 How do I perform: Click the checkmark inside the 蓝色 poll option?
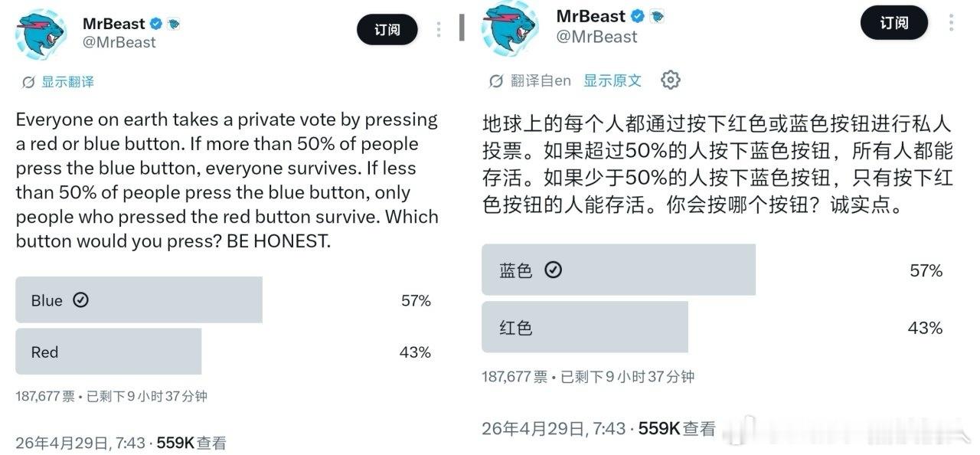[554, 270]
